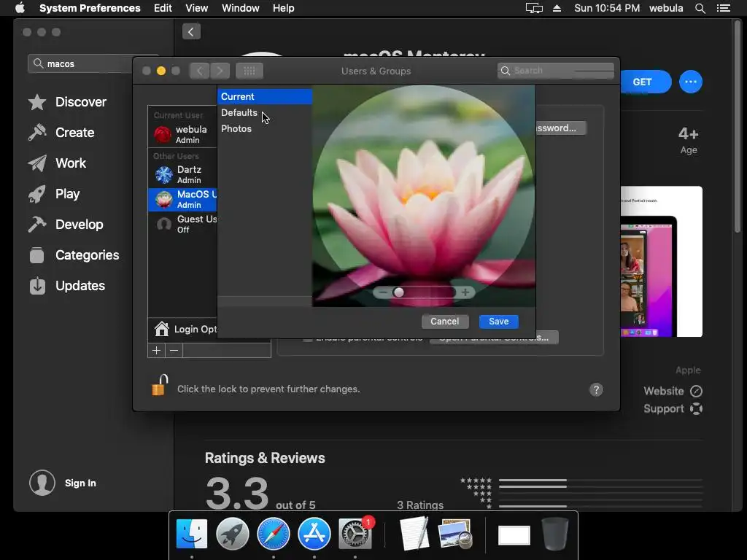This screenshot has width=747, height=560.
Task: Open Trash from the Dock
Action: (555, 534)
